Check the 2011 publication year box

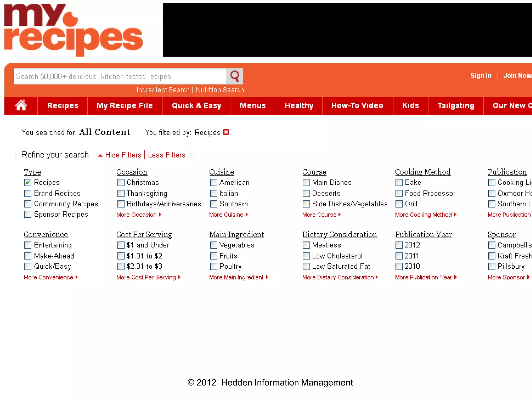point(399,256)
